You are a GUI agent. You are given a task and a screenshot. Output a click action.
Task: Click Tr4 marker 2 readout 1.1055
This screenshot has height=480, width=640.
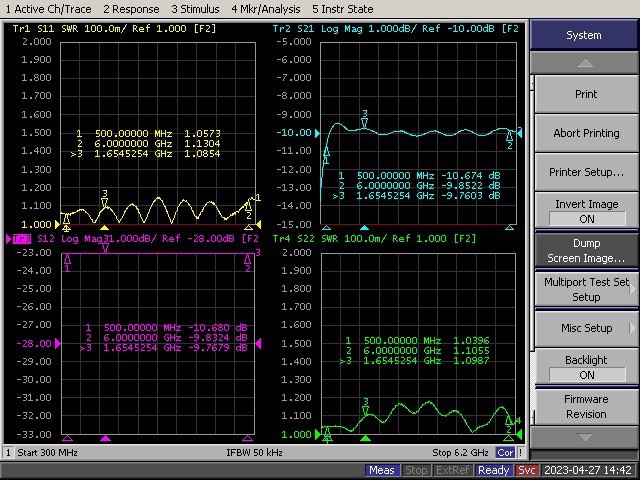471,351
